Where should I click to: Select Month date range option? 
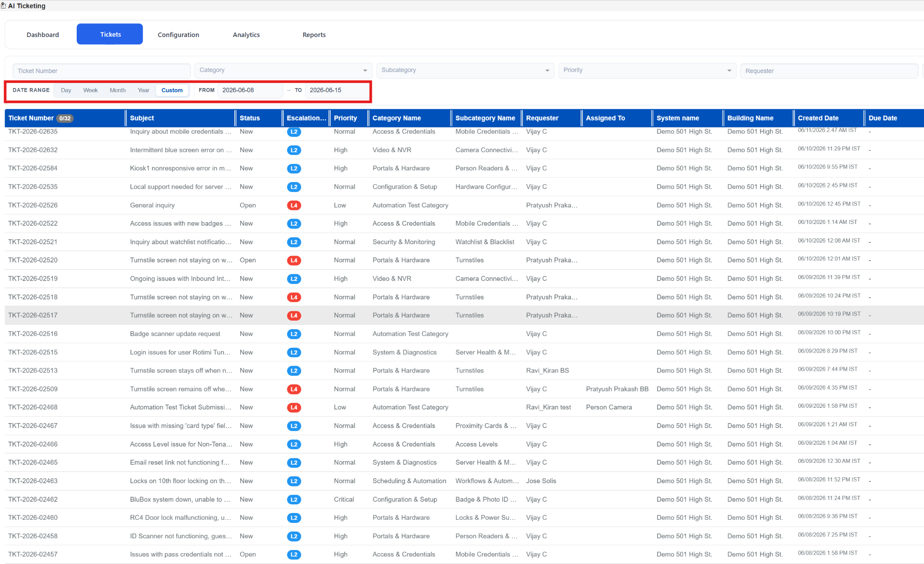(x=117, y=90)
